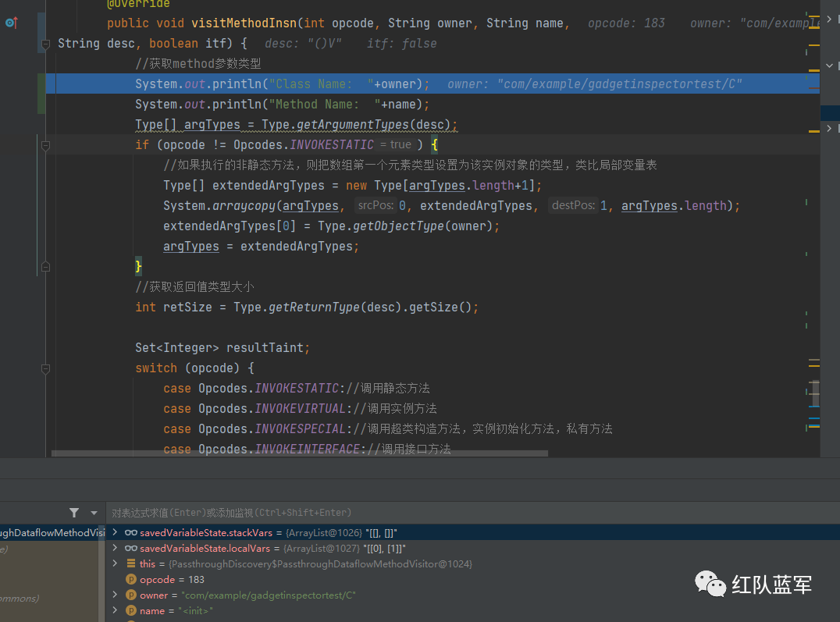Click the println "Method Name" statement
The height and width of the screenshot is (622, 840).
click(282, 105)
